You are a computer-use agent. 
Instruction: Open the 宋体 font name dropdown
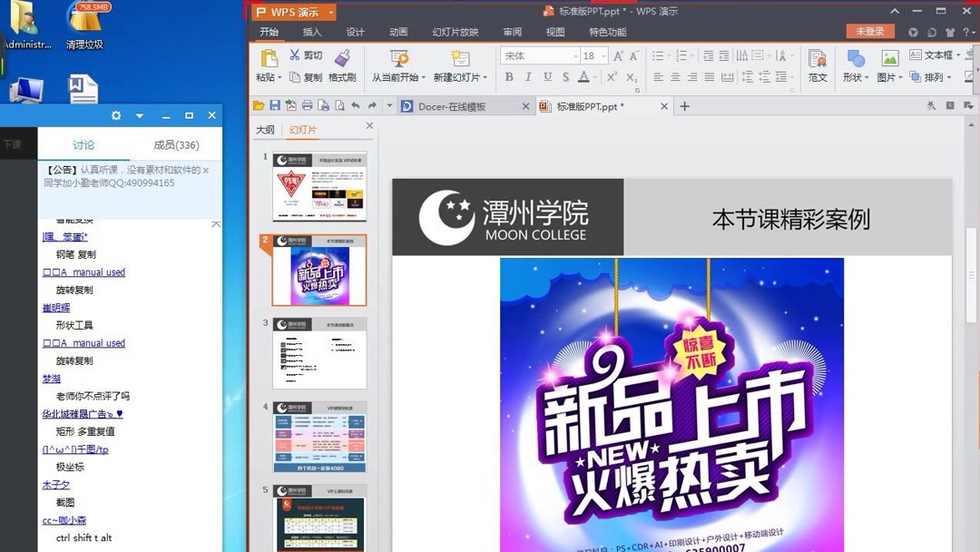click(x=576, y=55)
